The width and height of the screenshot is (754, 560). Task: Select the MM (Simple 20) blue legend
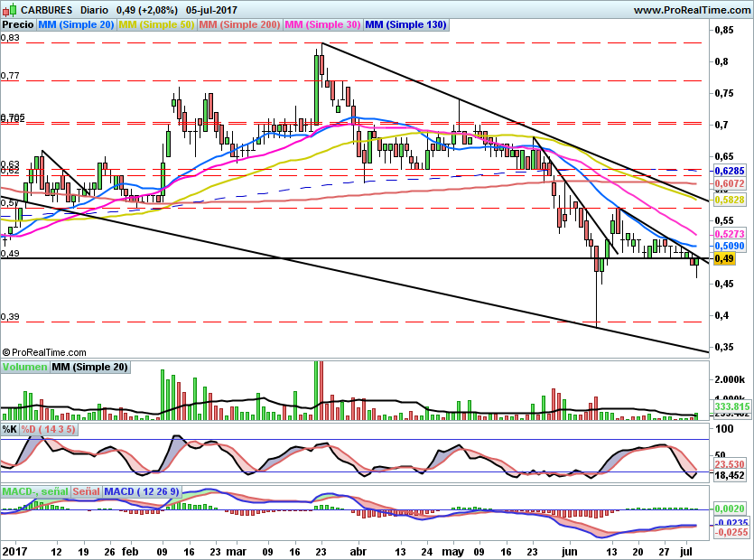76,25
